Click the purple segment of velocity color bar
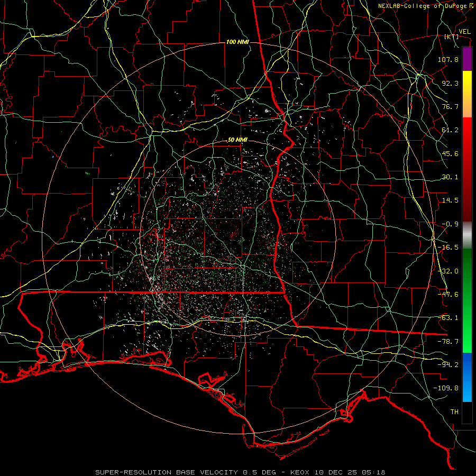476x476 pixels. coord(467,59)
